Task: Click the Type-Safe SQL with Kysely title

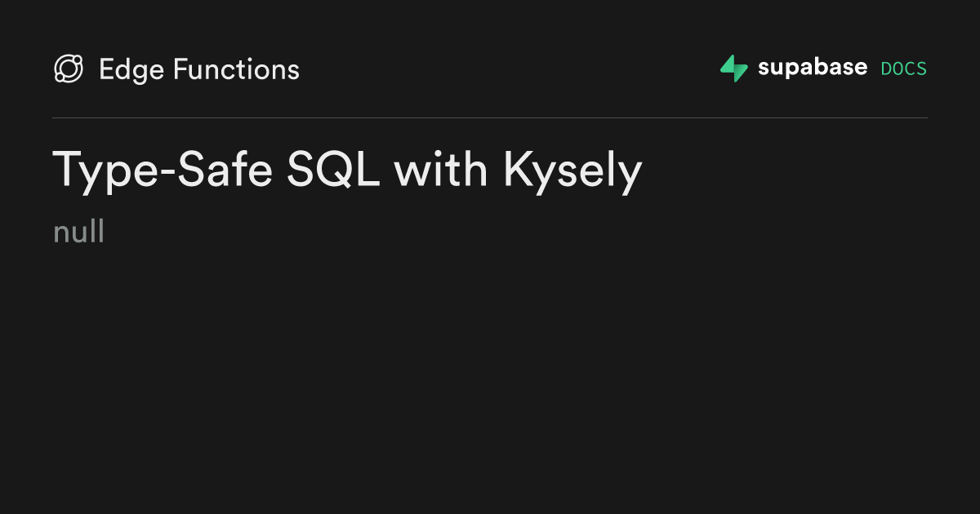Action: point(348,172)
